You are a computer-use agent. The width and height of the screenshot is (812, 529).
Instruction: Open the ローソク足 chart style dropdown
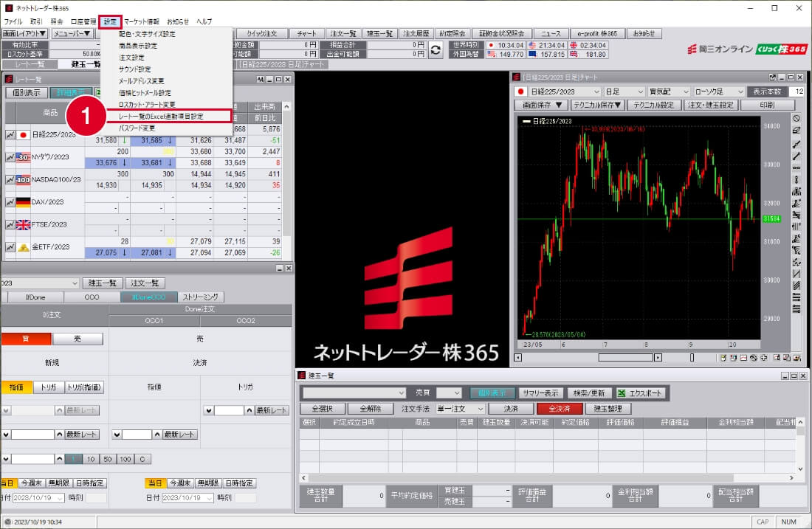click(x=719, y=91)
